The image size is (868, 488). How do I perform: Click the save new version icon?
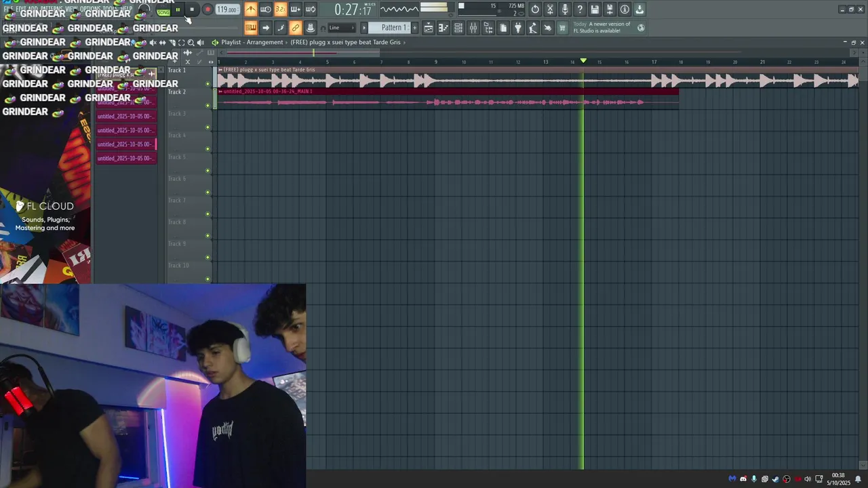click(610, 9)
